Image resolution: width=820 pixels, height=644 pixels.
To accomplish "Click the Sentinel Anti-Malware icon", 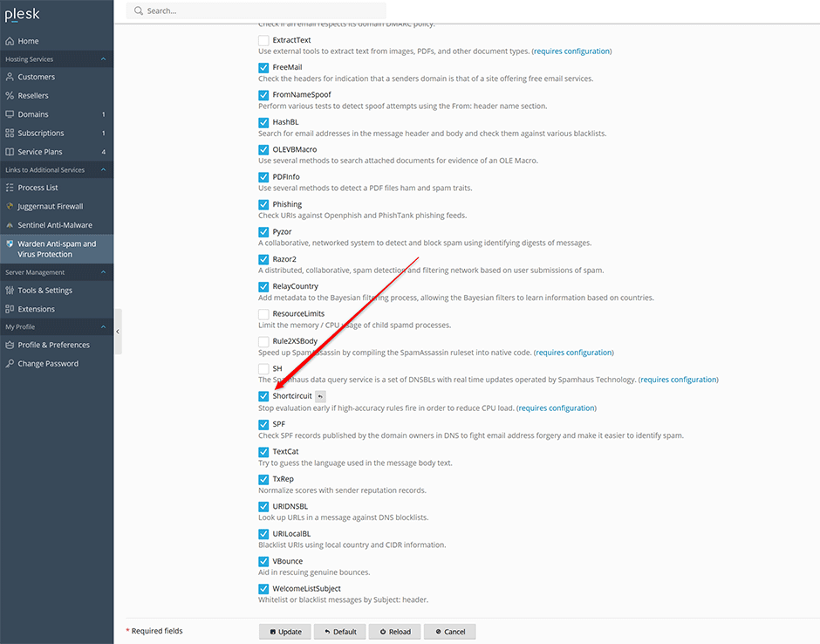I will click(10, 225).
